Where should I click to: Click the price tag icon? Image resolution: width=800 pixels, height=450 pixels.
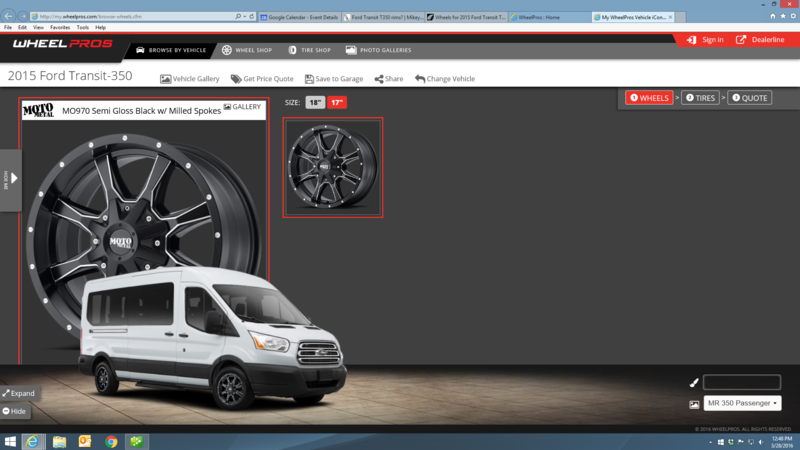(x=236, y=79)
